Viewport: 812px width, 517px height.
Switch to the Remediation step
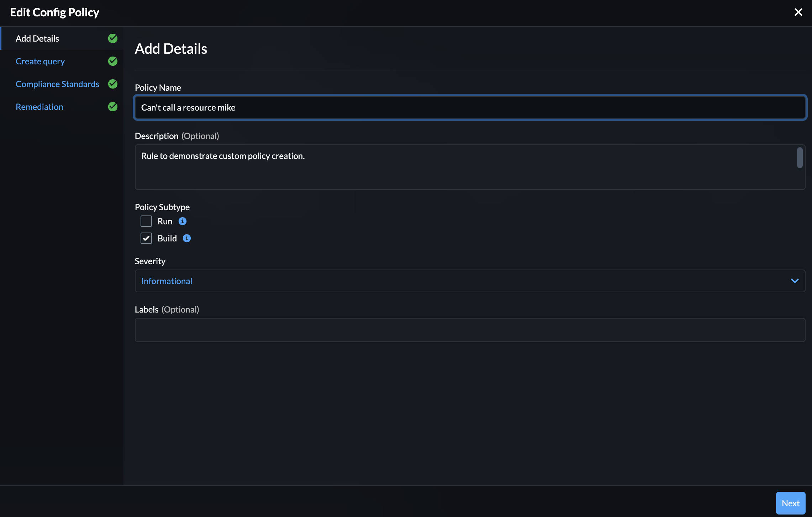[x=39, y=107]
